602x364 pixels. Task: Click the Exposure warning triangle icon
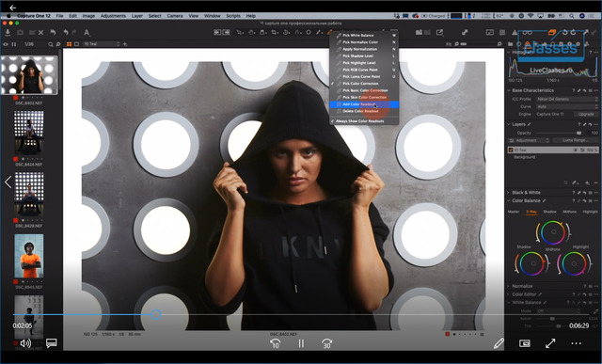[515, 33]
